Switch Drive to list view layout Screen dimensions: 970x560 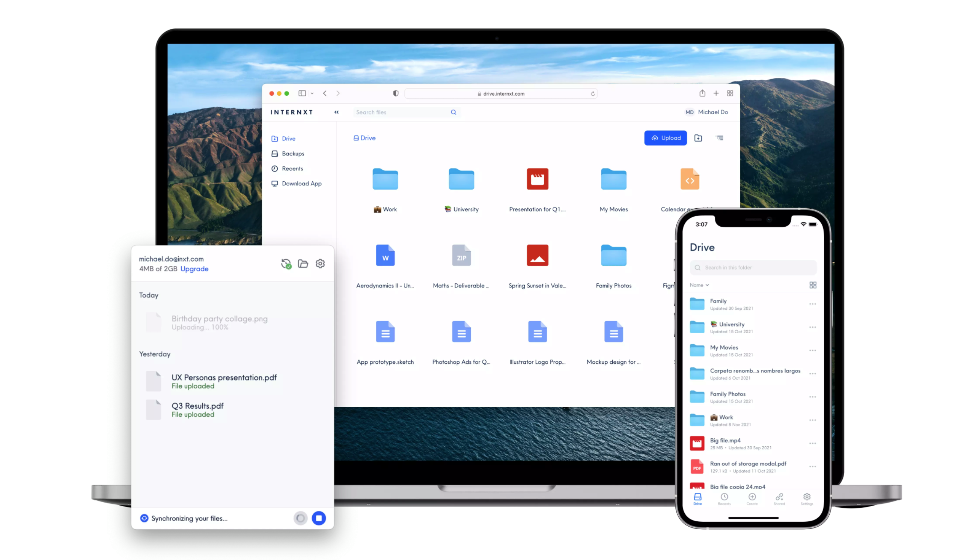720,138
